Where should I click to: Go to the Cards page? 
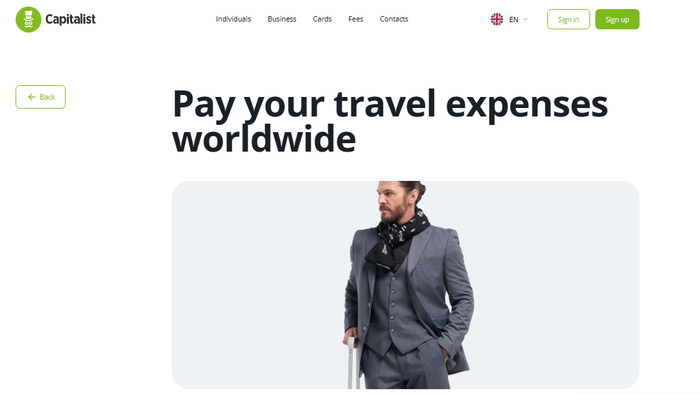click(x=322, y=19)
